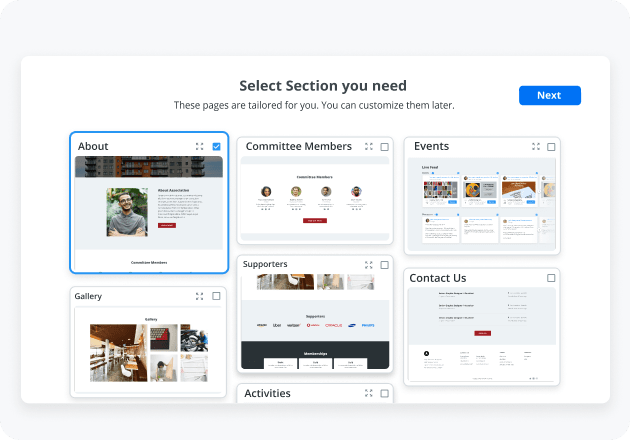Click the 'Events' card title

point(432,146)
